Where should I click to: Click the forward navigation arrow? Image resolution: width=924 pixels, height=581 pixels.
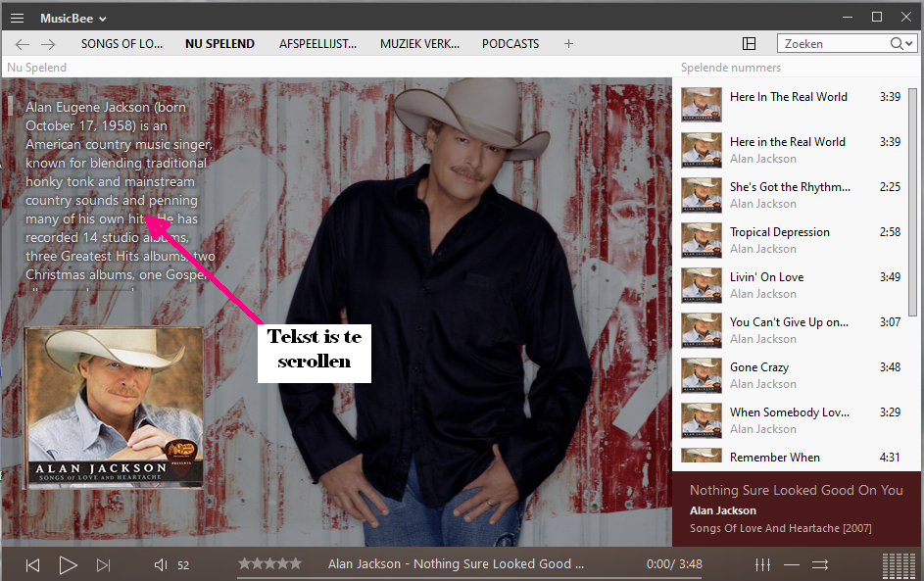[x=48, y=44]
